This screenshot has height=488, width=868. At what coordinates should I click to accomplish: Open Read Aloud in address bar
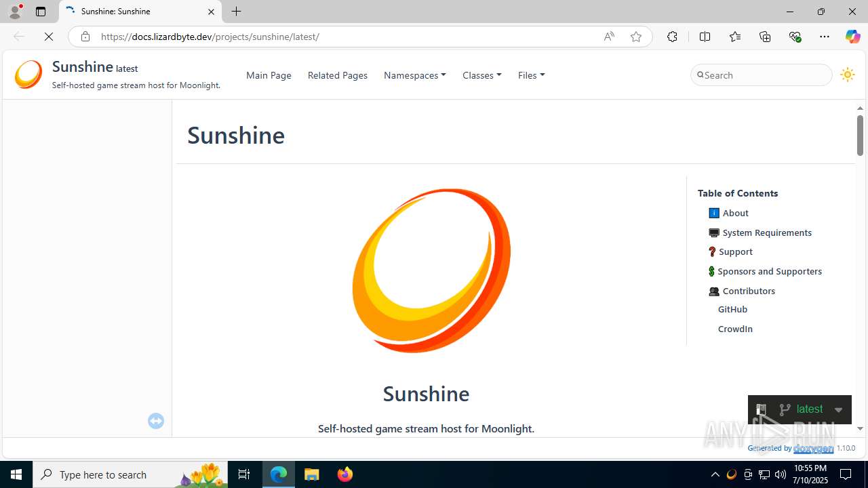pos(609,37)
